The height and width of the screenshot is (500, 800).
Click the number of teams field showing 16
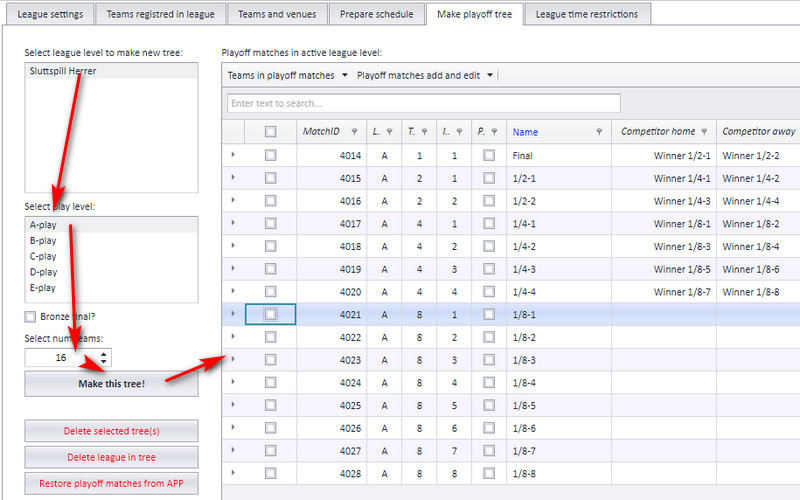coord(61,358)
